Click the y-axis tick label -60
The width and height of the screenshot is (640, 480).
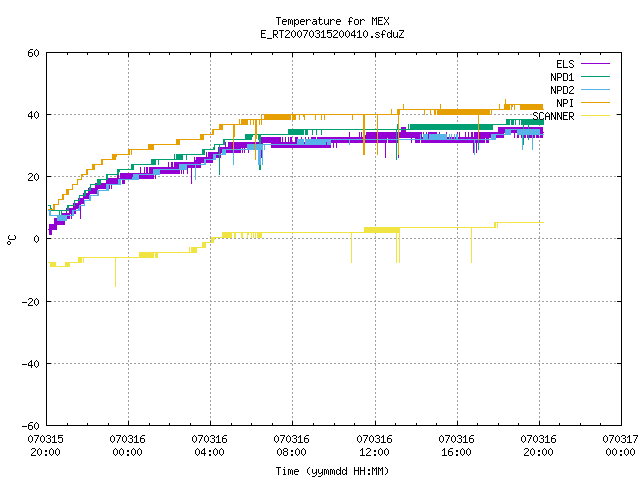click(x=31, y=426)
